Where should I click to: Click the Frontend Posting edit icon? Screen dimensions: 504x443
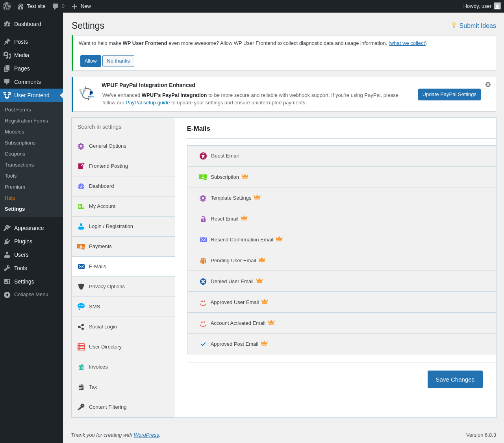(x=81, y=166)
